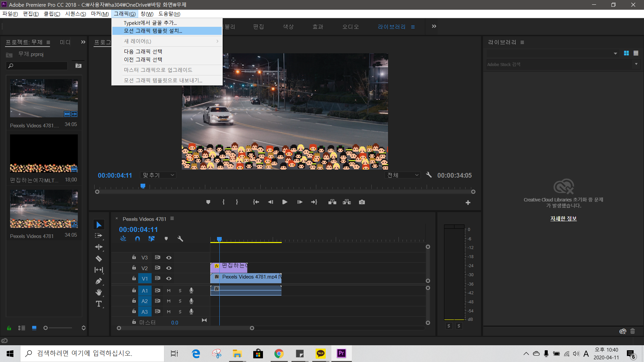
Task: Click the 자세한 정보 link
Action: pyautogui.click(x=563, y=219)
